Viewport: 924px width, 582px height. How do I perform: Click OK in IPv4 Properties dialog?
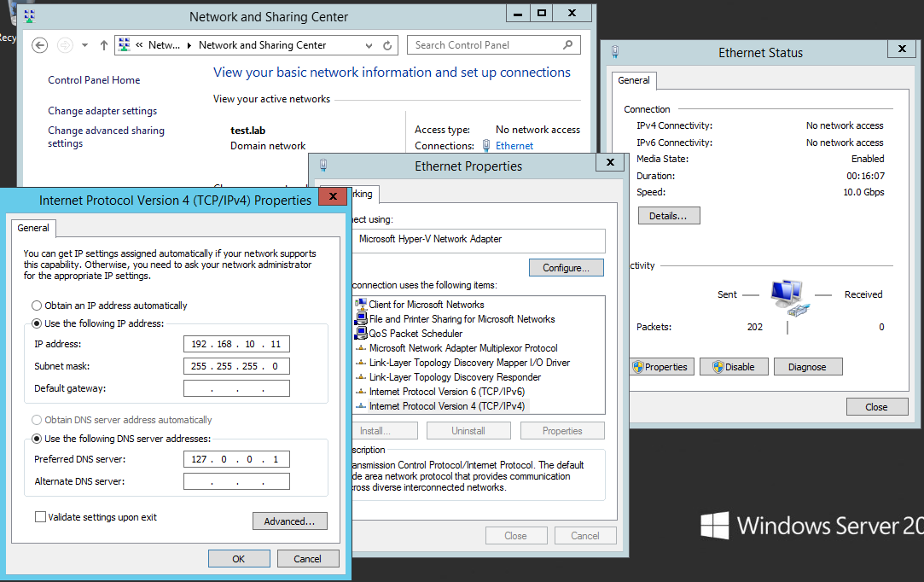coord(239,558)
